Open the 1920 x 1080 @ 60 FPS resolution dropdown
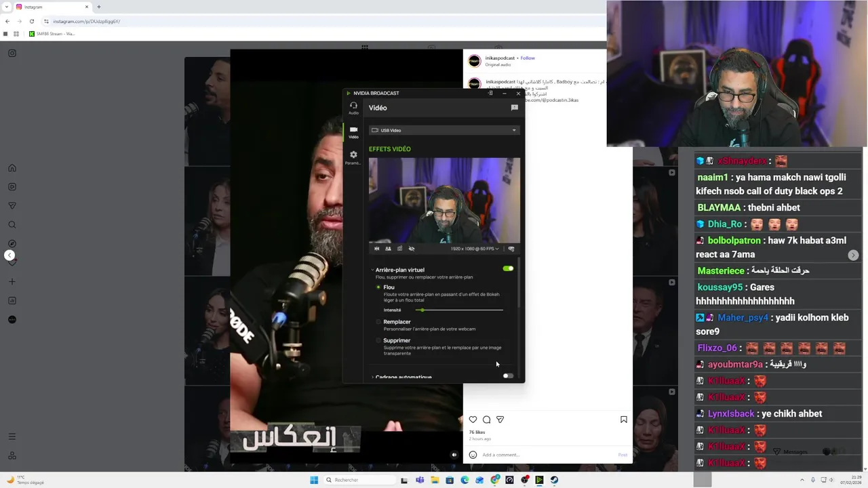 [x=475, y=249]
